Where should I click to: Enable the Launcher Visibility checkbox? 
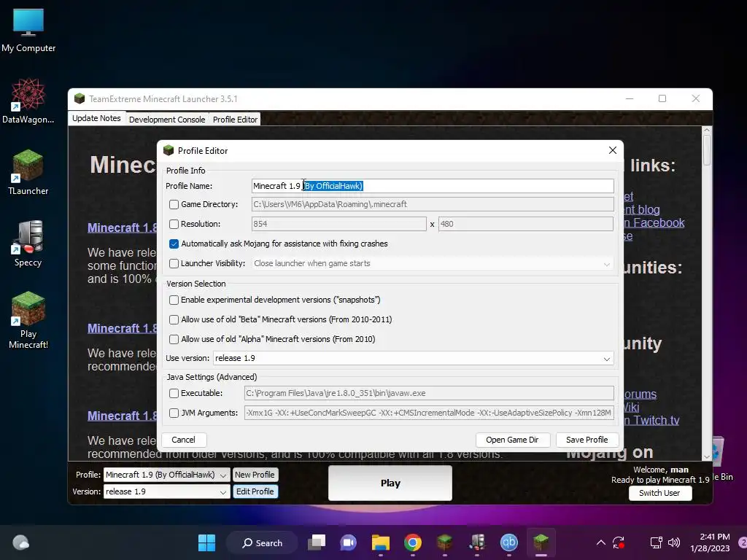(x=174, y=263)
